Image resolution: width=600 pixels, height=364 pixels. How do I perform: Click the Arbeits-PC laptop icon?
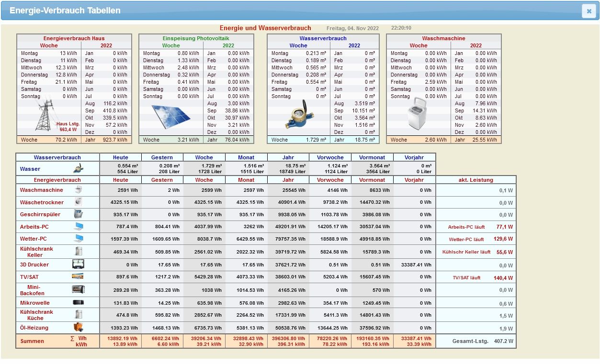(x=78, y=227)
